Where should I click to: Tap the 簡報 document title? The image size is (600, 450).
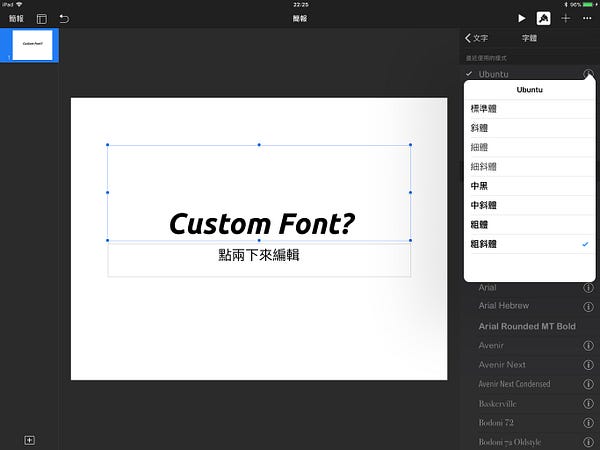[x=300, y=18]
